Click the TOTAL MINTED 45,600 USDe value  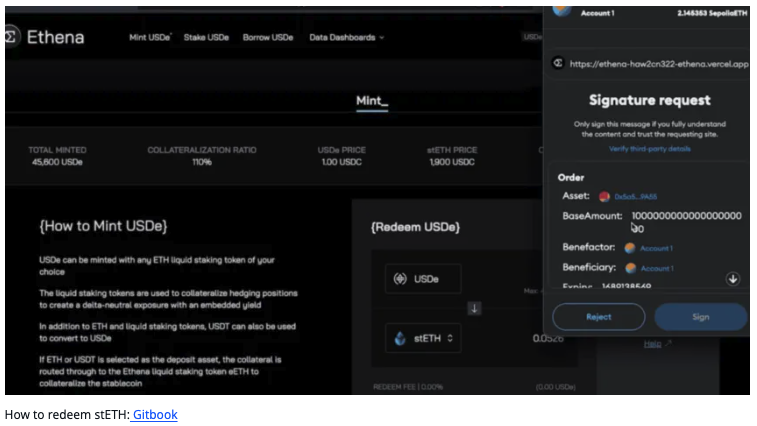coord(57,162)
